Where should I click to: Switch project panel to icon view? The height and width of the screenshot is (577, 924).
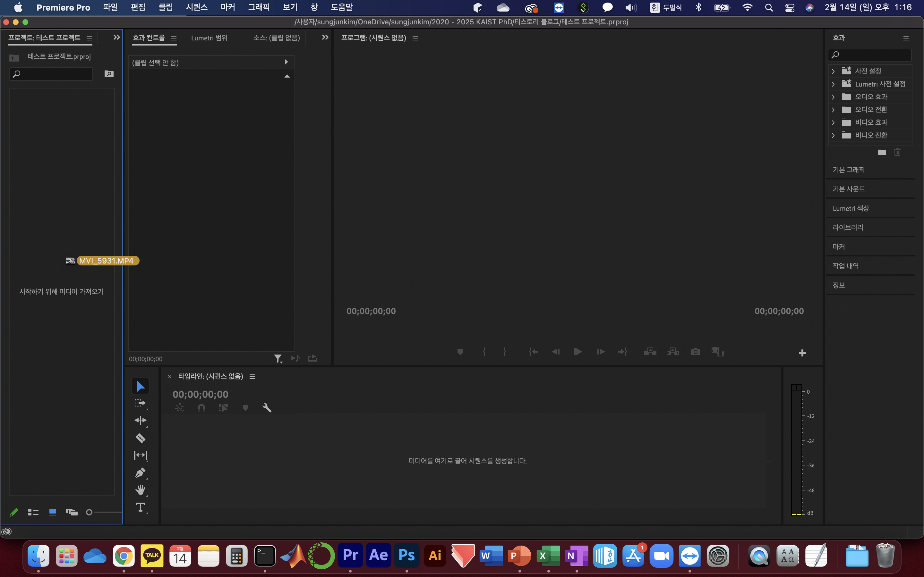point(53,512)
